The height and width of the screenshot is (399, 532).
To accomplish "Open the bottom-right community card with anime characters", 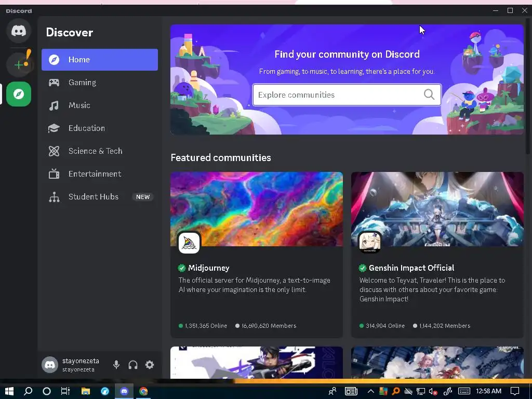I will coord(437,362).
